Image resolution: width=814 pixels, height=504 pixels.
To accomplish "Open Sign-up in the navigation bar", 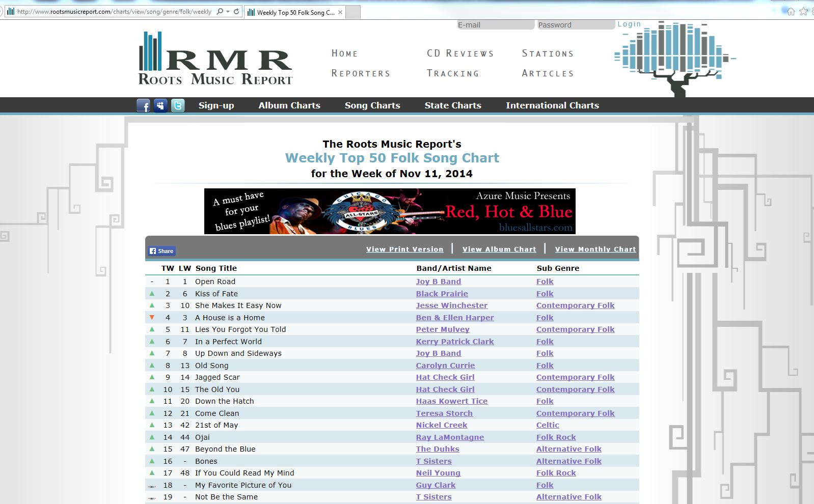I will coord(216,105).
